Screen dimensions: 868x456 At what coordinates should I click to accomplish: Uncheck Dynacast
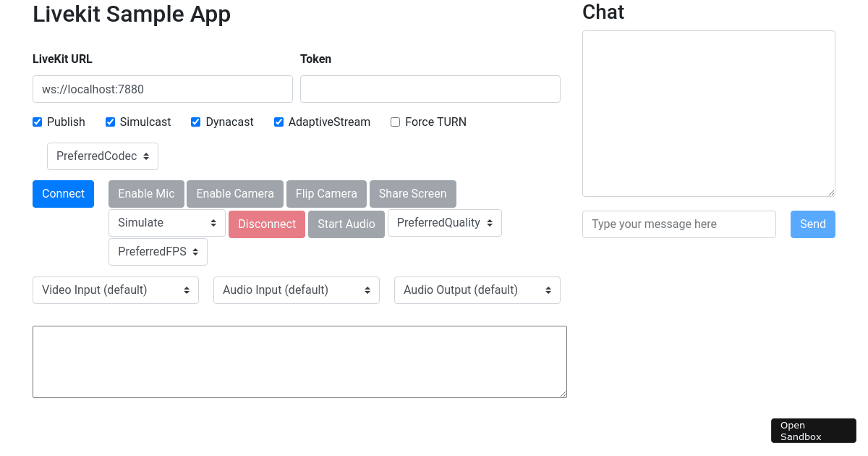click(x=195, y=122)
